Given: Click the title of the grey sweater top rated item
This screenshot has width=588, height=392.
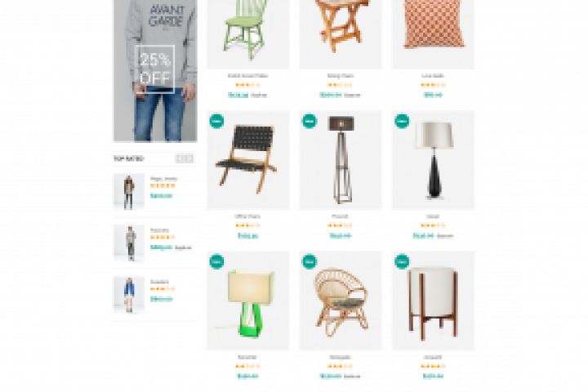Looking at the screenshot, I should (160, 230).
